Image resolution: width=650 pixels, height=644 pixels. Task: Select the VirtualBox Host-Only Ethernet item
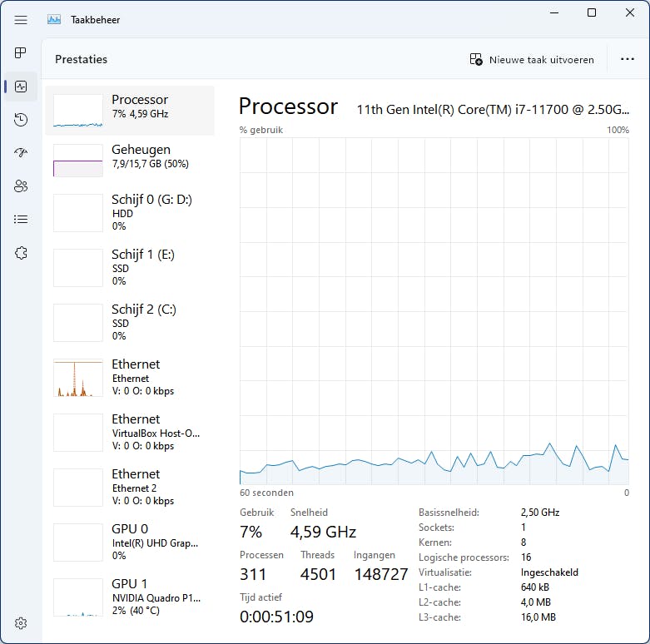(130, 432)
